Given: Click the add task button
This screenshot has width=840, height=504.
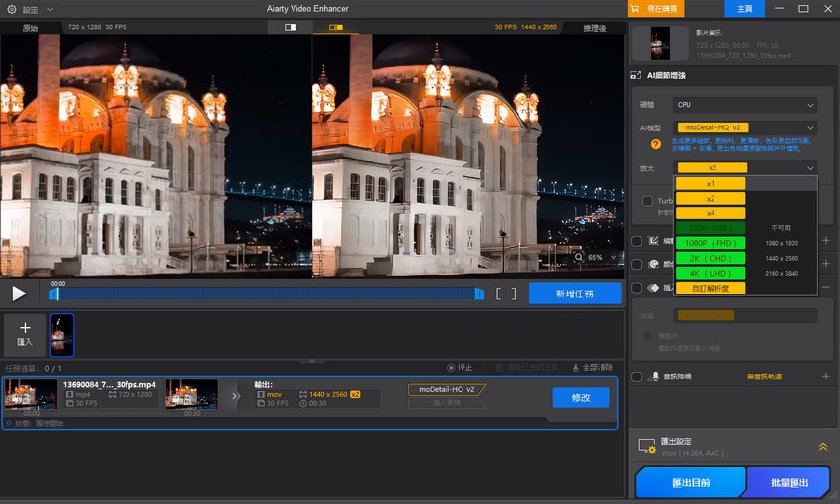Looking at the screenshot, I should pyautogui.click(x=575, y=294).
